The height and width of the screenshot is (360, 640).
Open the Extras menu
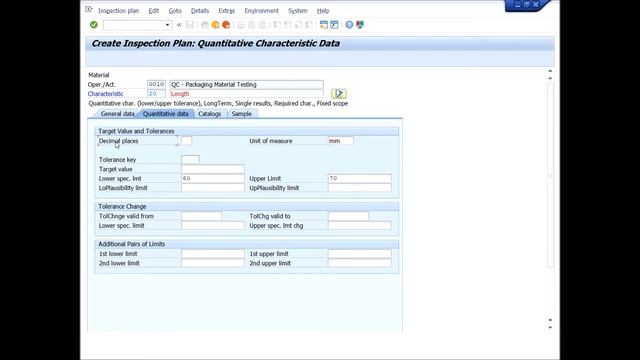227,11
